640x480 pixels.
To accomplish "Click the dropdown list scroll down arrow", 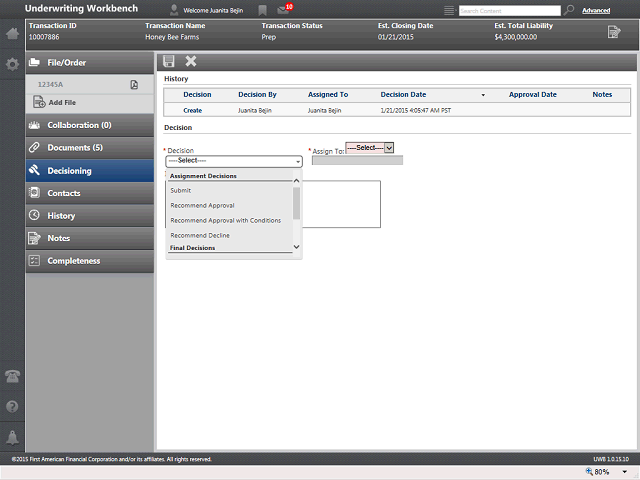I will click(297, 247).
